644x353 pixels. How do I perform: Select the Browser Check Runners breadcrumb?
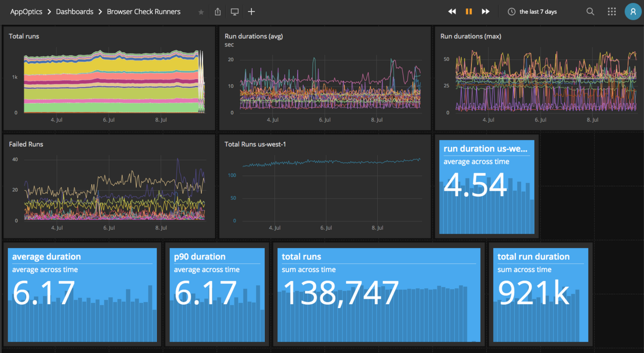(x=144, y=12)
